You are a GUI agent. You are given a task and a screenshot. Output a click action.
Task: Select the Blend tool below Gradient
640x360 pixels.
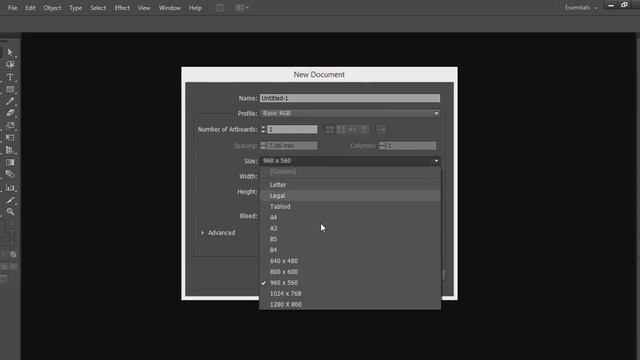(10, 174)
